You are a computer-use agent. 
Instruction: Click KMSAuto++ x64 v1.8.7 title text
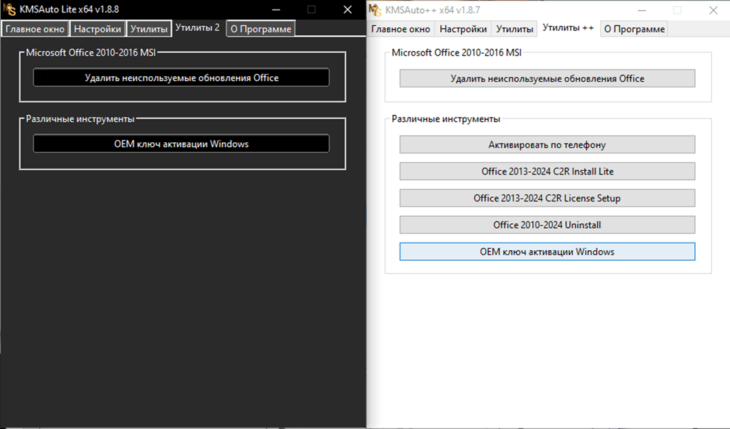tap(433, 10)
